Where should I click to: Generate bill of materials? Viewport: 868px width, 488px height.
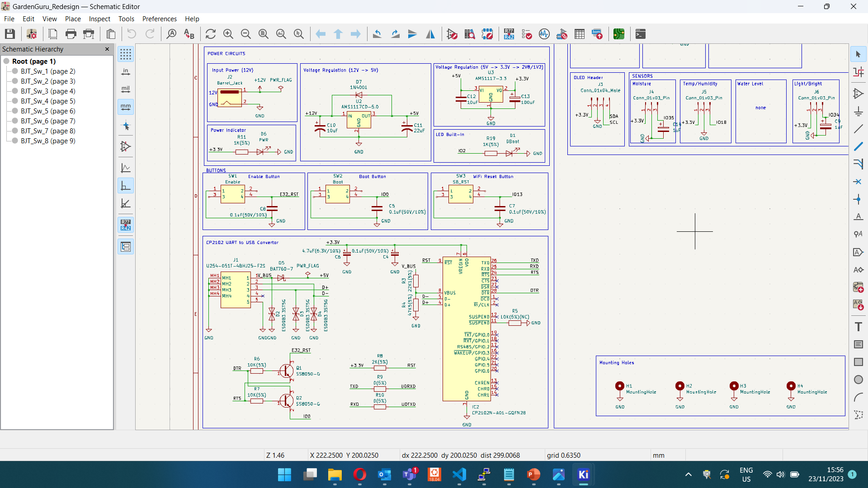[x=597, y=34]
